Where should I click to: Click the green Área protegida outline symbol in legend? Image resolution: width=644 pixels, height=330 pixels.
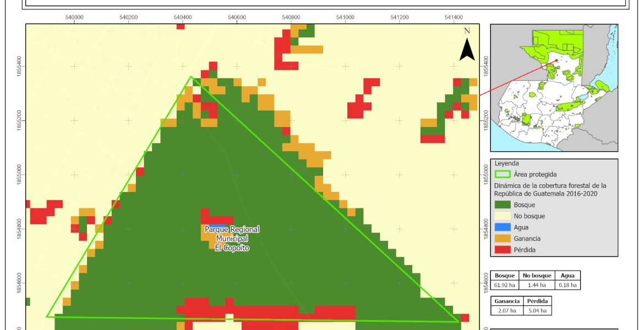[x=503, y=174]
